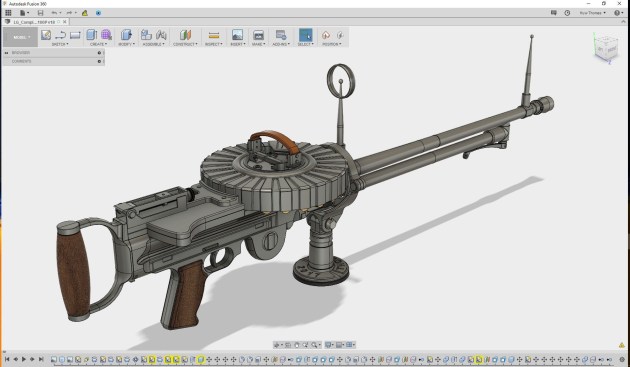Toggle the BROWSER panel pin dot
The width and height of the screenshot is (630, 367).
click(x=99, y=53)
